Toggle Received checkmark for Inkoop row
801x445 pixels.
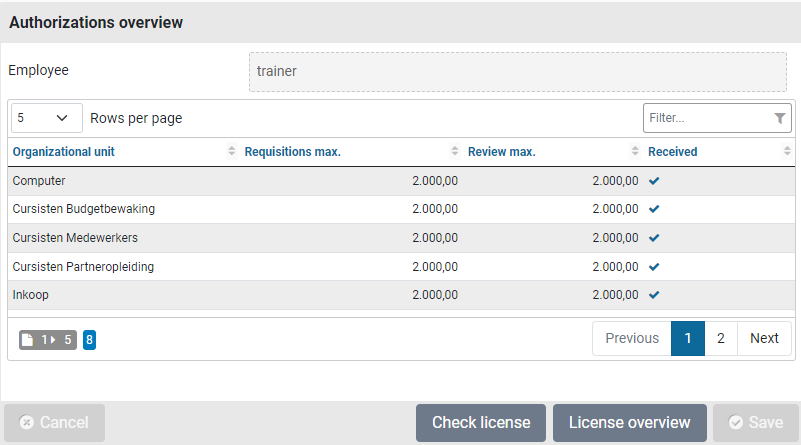click(x=654, y=295)
